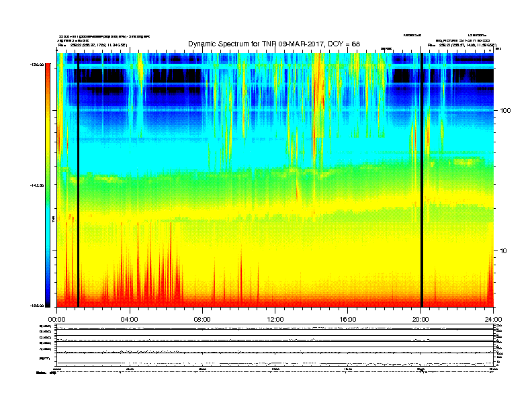This screenshot has width=532, height=411.
Task: Click the 12:00 time axis label
Action: pos(275,320)
